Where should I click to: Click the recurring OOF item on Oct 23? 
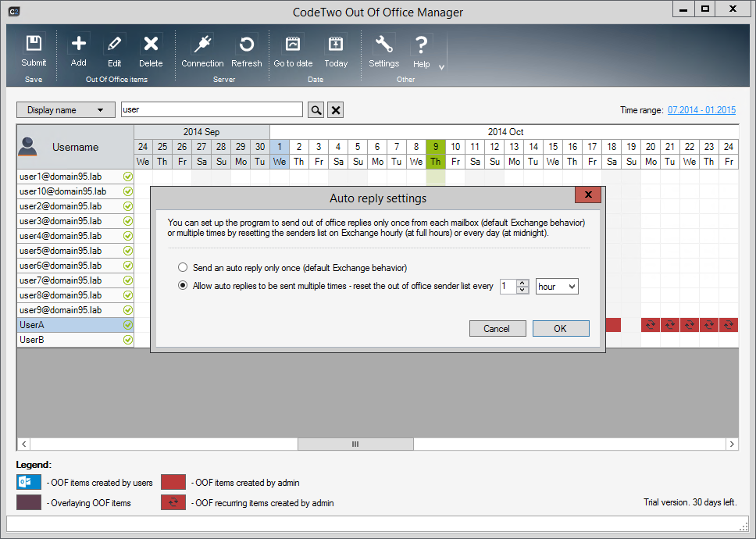point(709,325)
